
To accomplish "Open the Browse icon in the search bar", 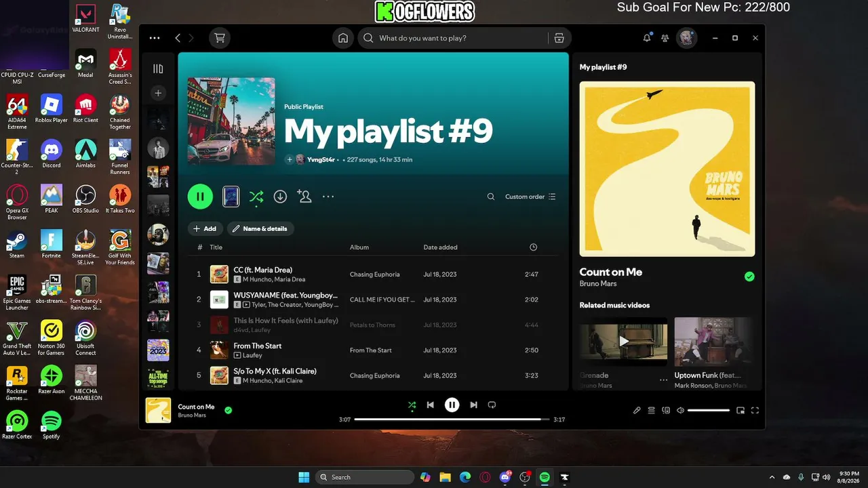I will coord(559,38).
